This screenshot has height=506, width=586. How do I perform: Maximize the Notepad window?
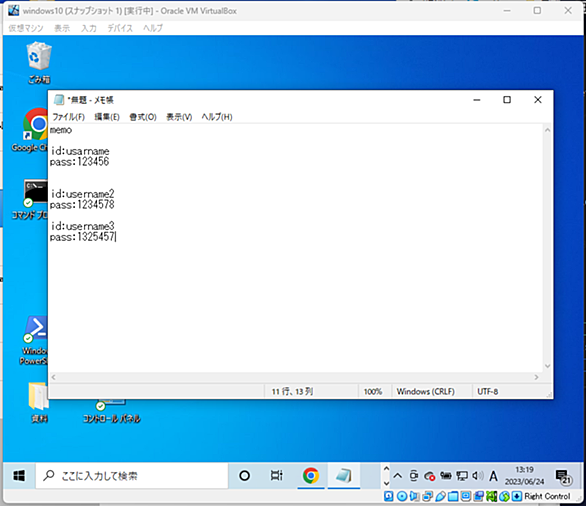507,100
